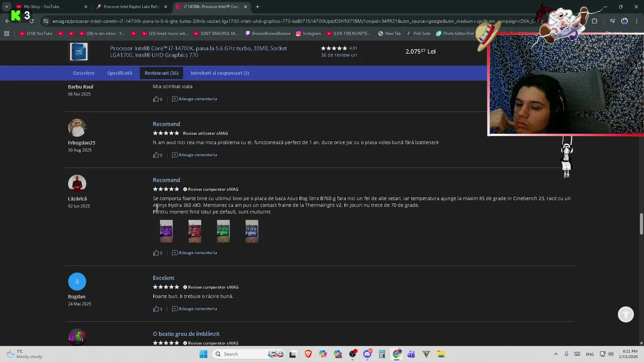This screenshot has width=644, height=362.
Task: Open Microsoft 365 app from taskbar
Action: pos(338,354)
